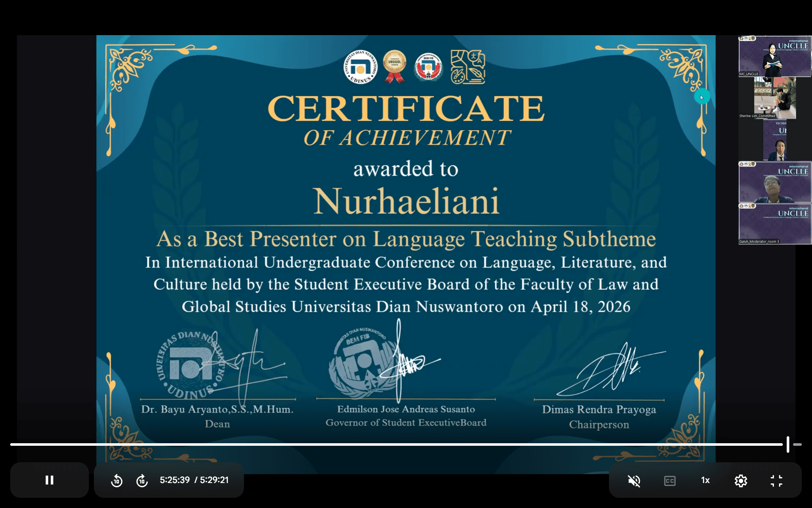Click the CERTIFICATE heading text

click(406, 109)
